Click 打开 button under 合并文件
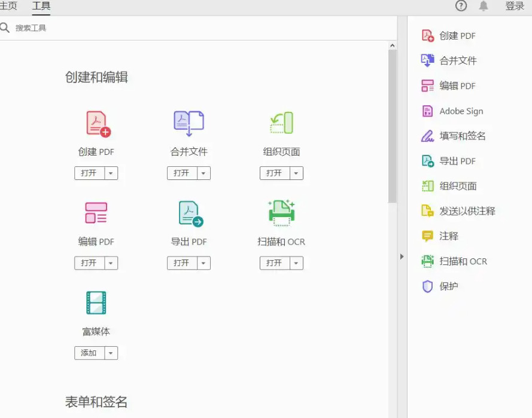Viewport: 532px width, 418px height. tap(182, 173)
